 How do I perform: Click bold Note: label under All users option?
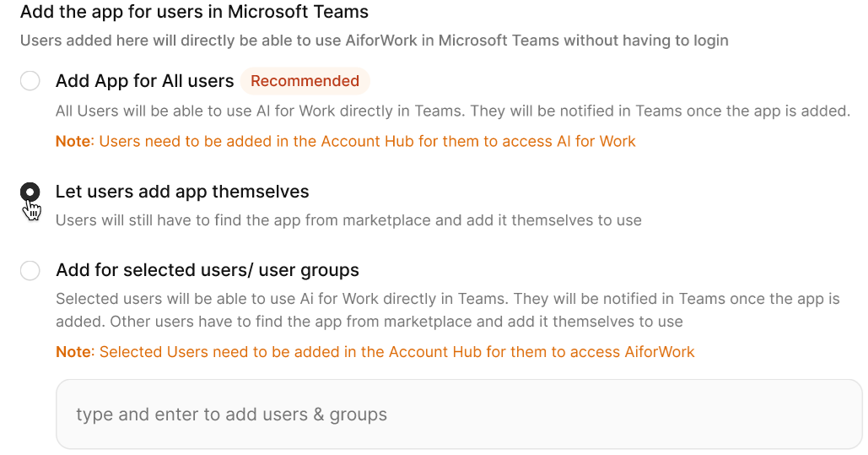(75, 141)
